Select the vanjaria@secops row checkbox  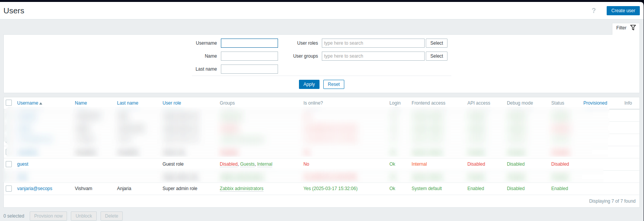[9, 189]
